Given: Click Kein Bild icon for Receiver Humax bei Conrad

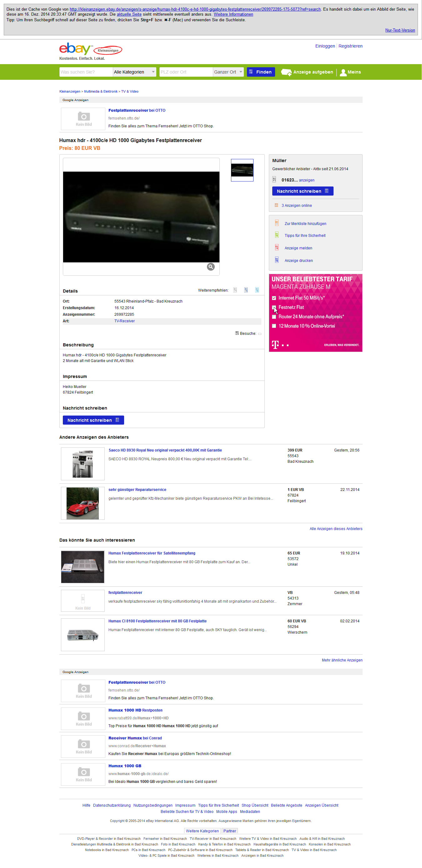Looking at the screenshot, I should pos(84,746).
